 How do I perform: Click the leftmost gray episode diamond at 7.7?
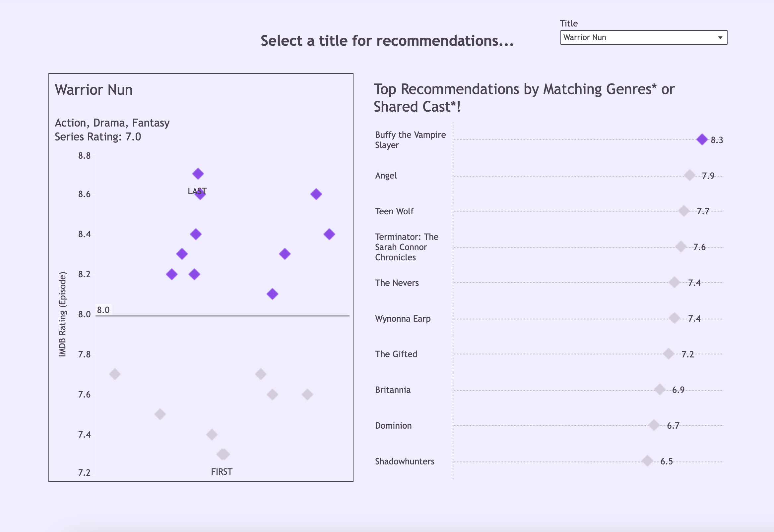(x=115, y=374)
